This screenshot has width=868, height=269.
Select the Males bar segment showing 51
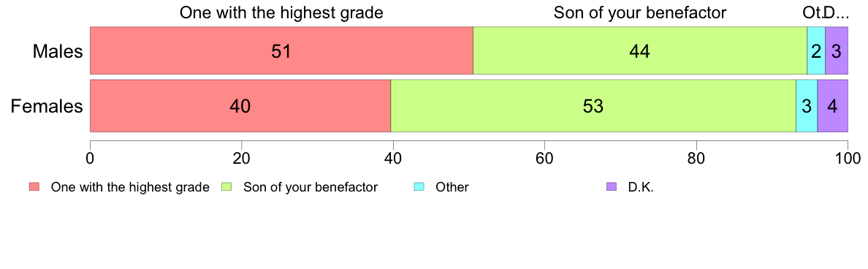click(x=281, y=50)
